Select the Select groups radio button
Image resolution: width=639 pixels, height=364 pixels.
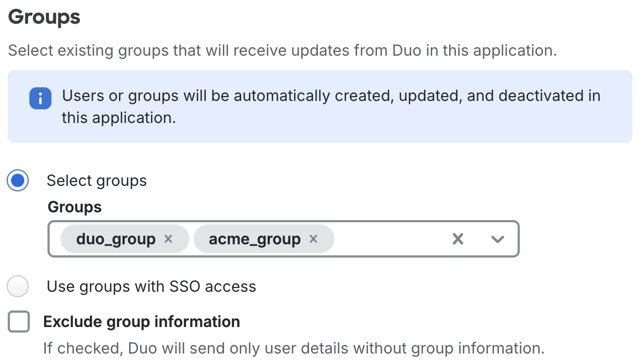[x=17, y=180]
